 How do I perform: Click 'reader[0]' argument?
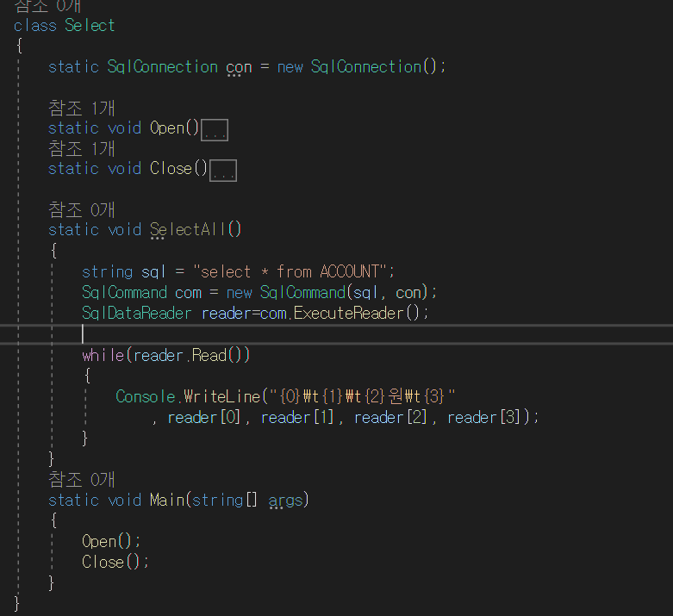[x=203, y=417]
